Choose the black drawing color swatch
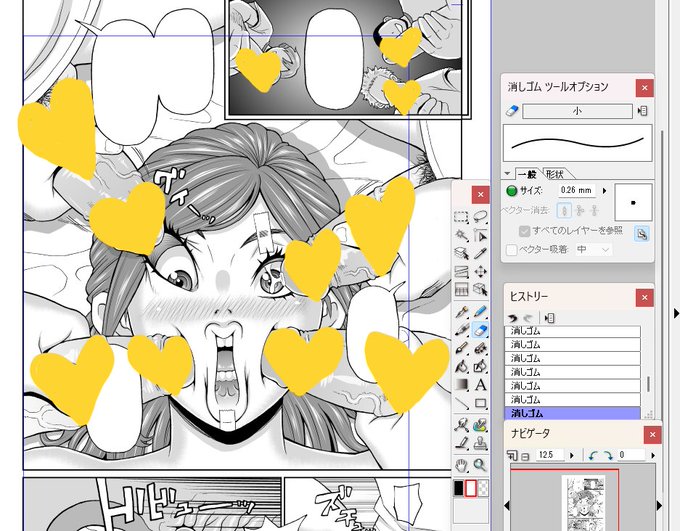The image size is (680, 531). [x=459, y=488]
